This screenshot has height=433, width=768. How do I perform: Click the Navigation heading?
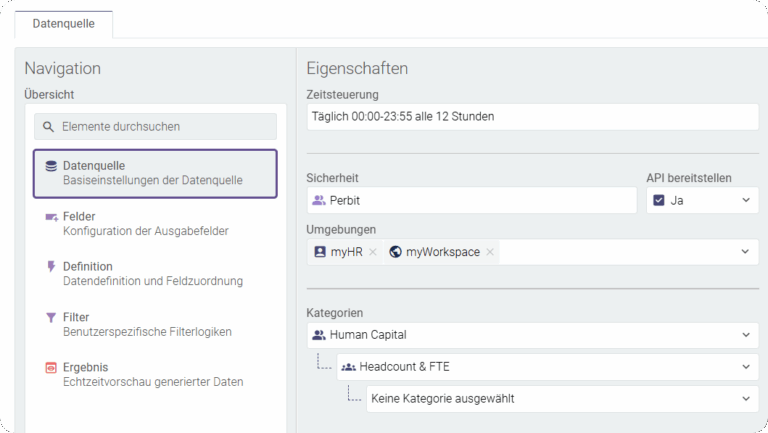pyautogui.click(x=63, y=69)
